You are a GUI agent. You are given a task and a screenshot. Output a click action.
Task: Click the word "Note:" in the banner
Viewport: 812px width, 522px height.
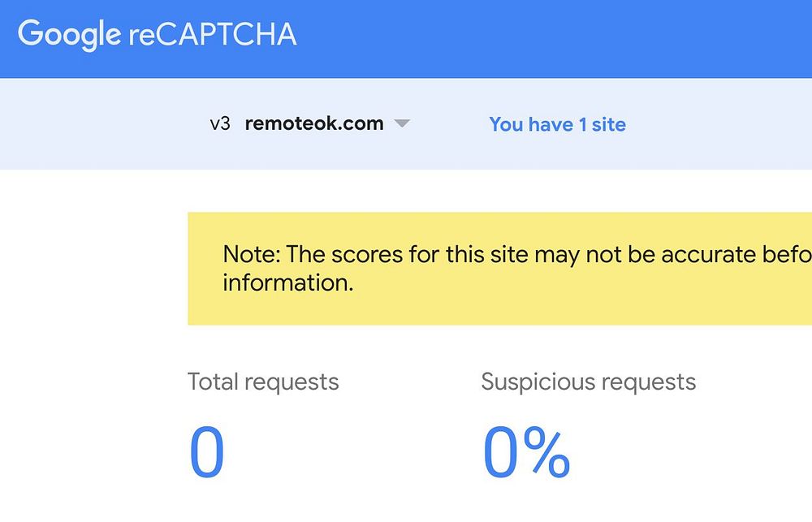click(x=252, y=254)
